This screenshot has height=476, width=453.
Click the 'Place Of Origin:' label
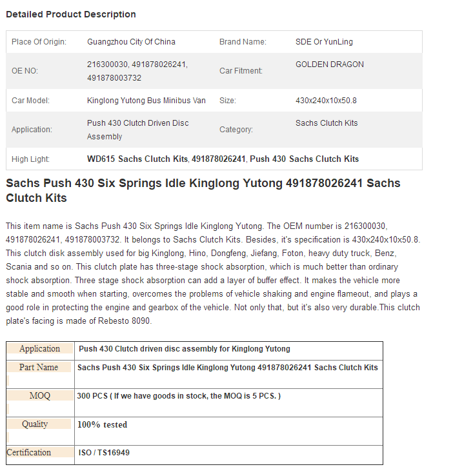(x=39, y=42)
